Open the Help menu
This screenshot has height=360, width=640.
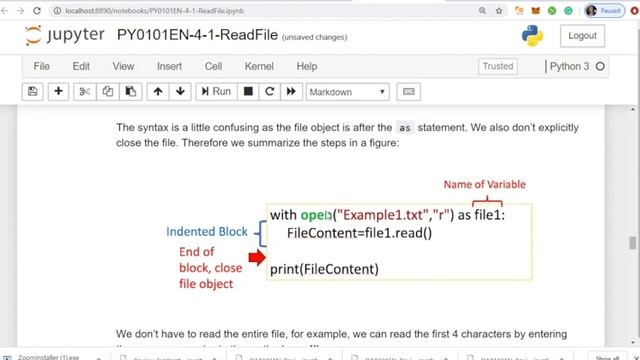307,66
